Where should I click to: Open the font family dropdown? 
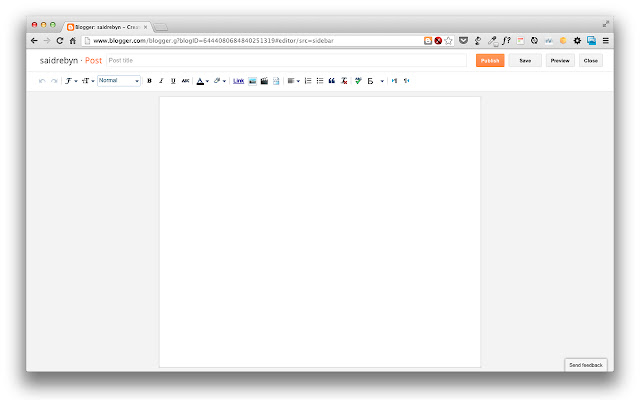point(71,80)
